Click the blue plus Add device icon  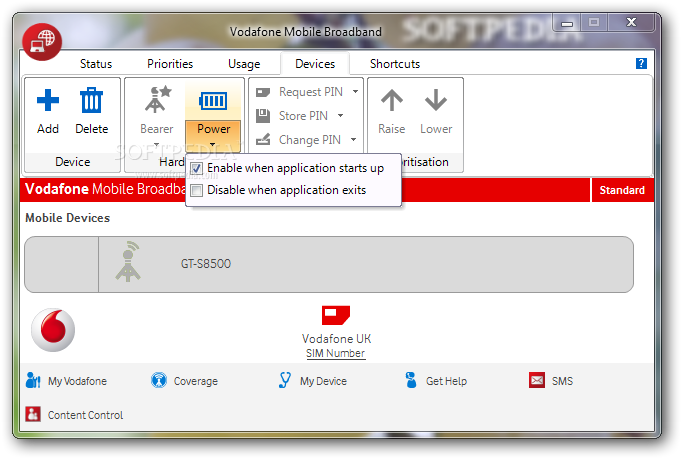point(48,101)
